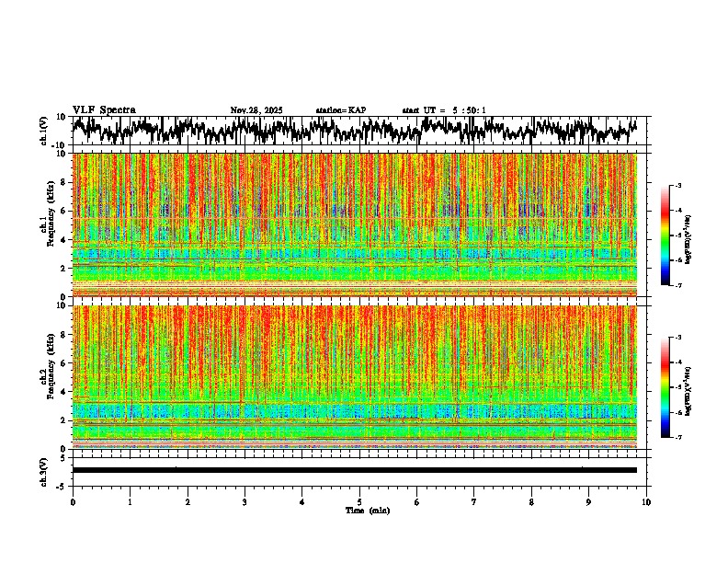Click the '10' tick label on the time axis
This screenshot has height=563, width=728.
646,502
